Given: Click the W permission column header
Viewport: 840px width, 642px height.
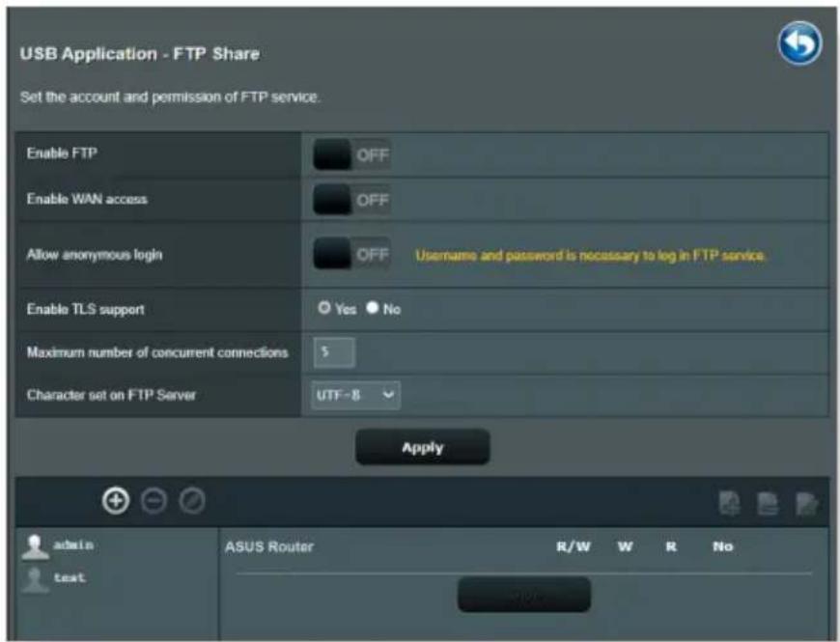Looking at the screenshot, I should [x=625, y=546].
